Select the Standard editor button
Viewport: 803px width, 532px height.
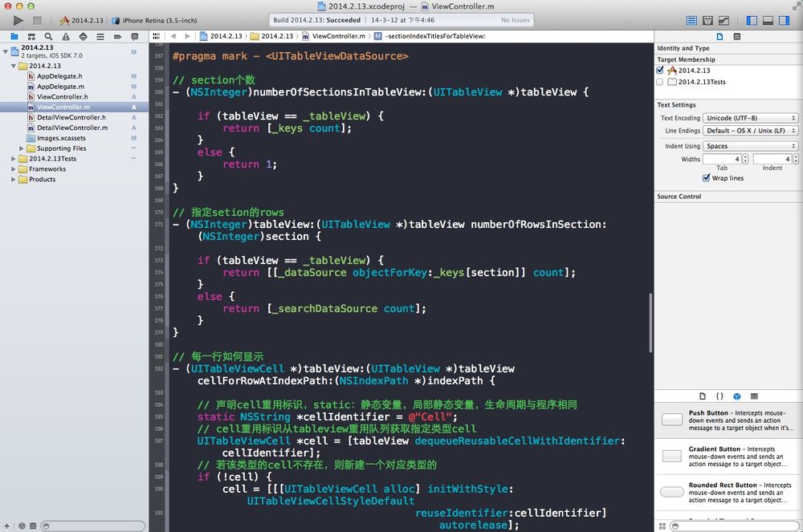click(x=691, y=21)
